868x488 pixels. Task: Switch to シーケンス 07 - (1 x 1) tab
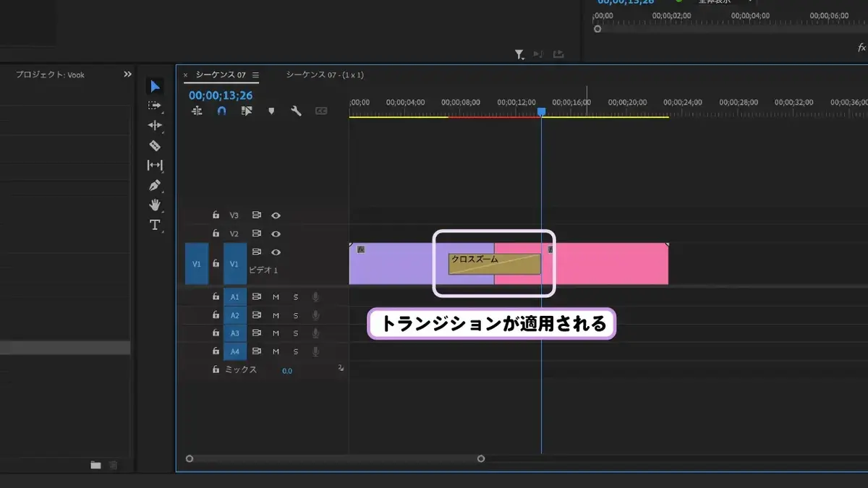325,74
